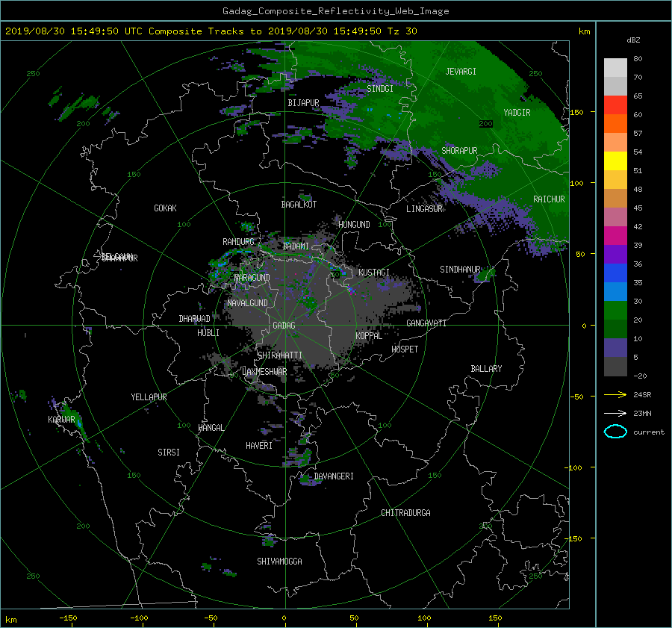Choose the light orange 54-57 dBZ swatch
The width and height of the screenshot is (672, 628).
pyautogui.click(x=615, y=143)
